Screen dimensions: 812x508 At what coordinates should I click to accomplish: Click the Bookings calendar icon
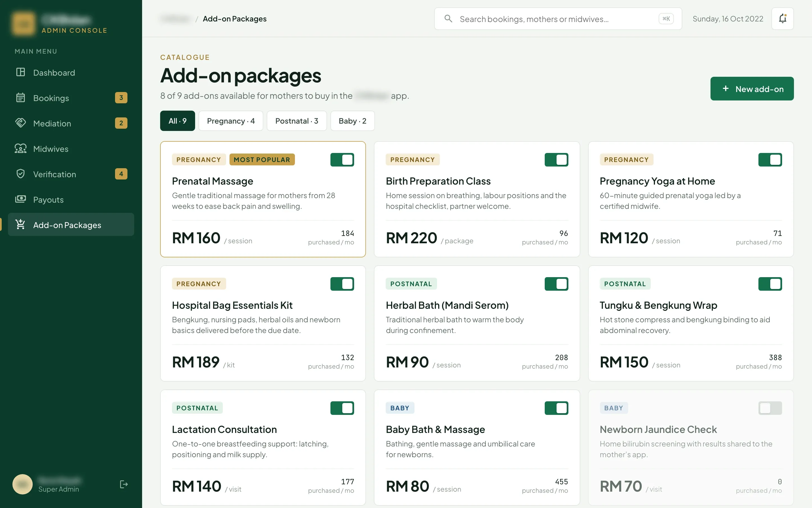pos(21,98)
